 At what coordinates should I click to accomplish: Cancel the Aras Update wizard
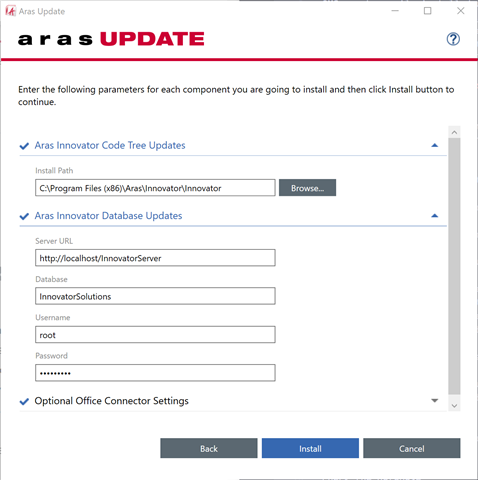[x=412, y=448]
